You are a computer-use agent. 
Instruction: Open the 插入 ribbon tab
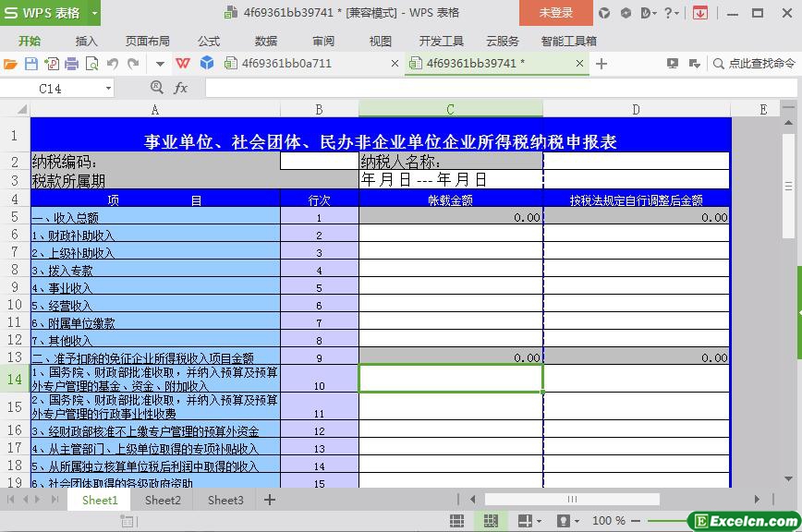(86, 41)
